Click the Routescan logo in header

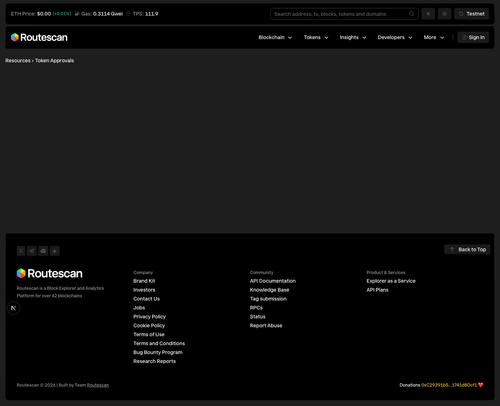click(39, 37)
